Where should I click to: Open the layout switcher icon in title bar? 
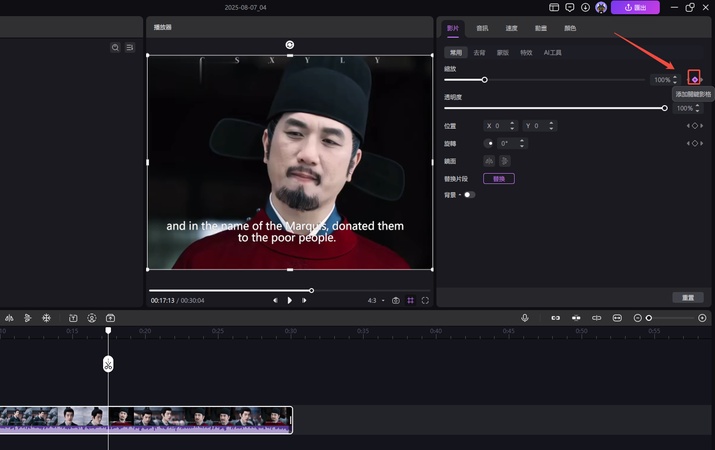pyautogui.click(x=554, y=7)
